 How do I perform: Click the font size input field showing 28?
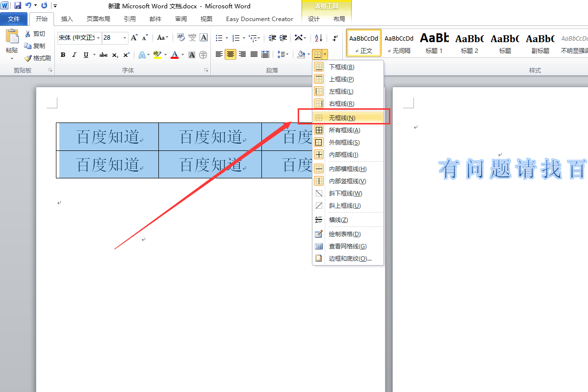(x=112, y=38)
